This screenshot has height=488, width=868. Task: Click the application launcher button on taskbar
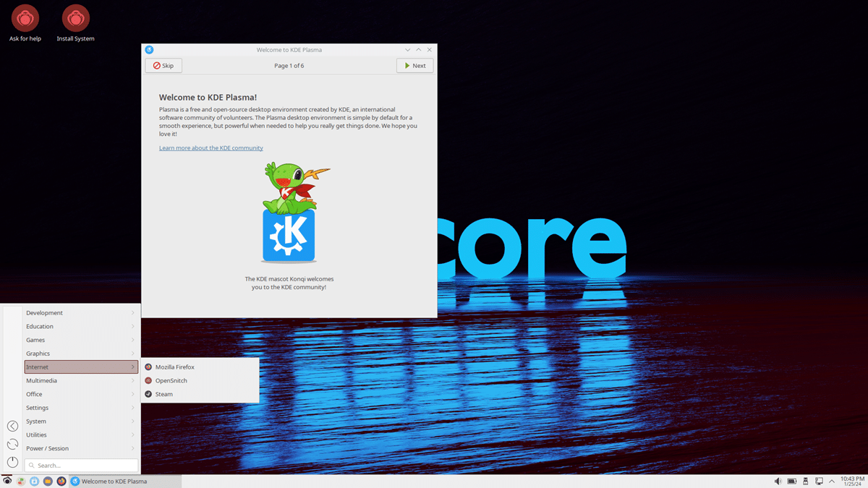(7, 481)
